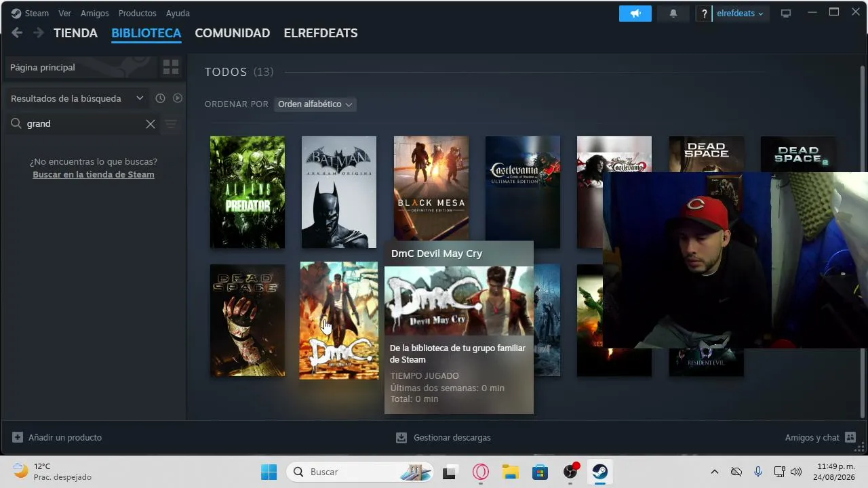Open OBS Studio from the taskbar
Viewport: 868px width, 488px height.
coord(571,472)
